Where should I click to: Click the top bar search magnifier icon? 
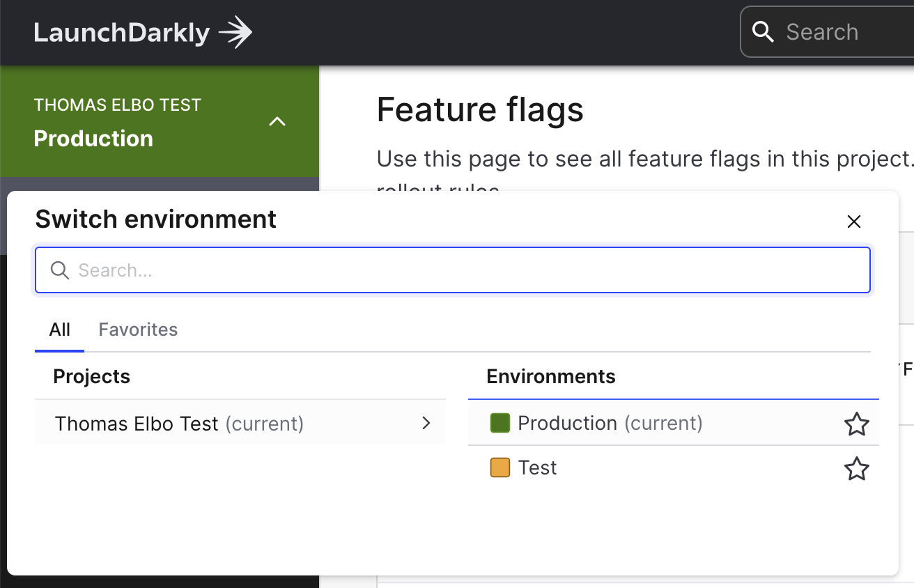click(x=764, y=31)
